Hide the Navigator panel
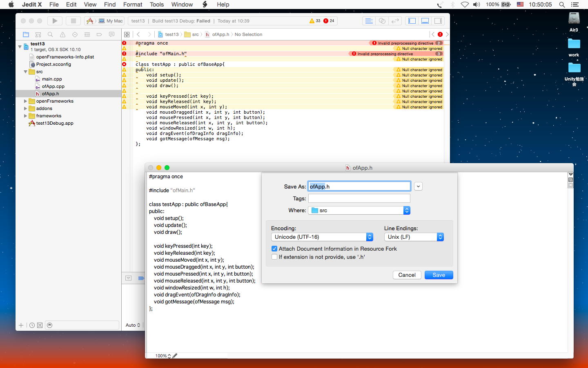 (412, 21)
